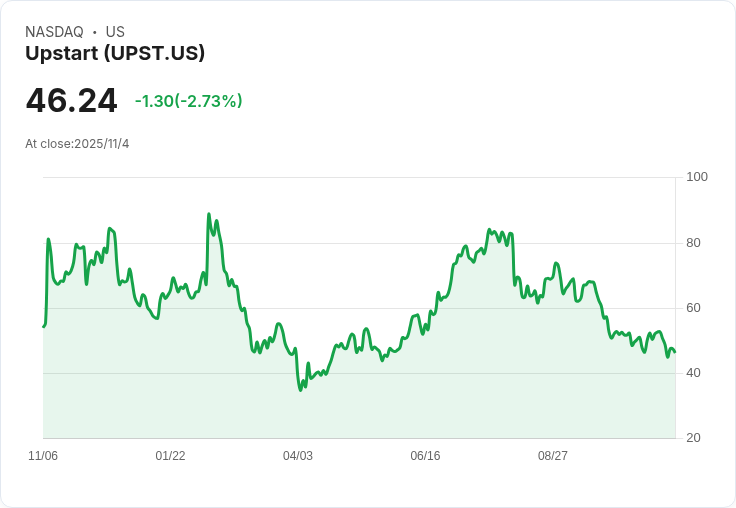Viewport: 736px width, 508px height.
Task: Click the -1.30(-2.73%) price change
Action: (188, 101)
